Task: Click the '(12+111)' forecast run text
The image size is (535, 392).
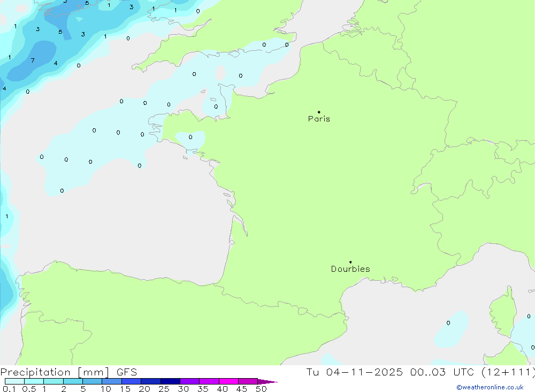Action: pyautogui.click(x=508, y=372)
